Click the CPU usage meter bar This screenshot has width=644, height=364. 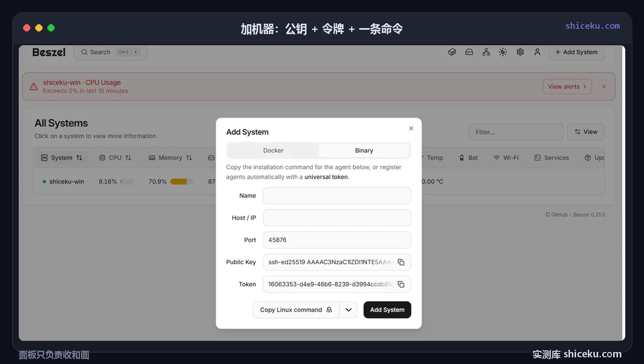click(x=127, y=181)
